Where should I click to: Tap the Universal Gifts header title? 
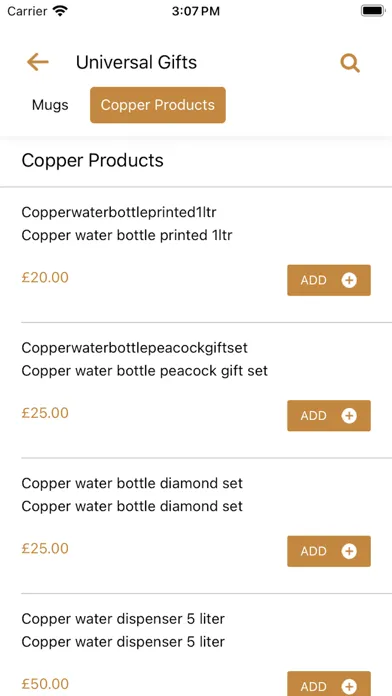[x=136, y=62]
